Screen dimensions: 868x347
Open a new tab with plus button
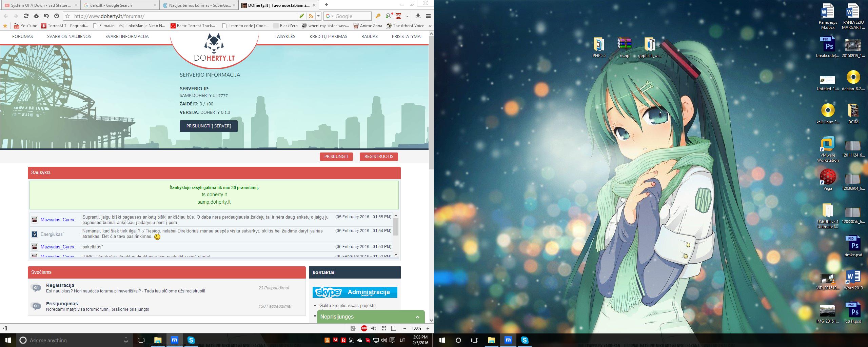click(x=326, y=5)
